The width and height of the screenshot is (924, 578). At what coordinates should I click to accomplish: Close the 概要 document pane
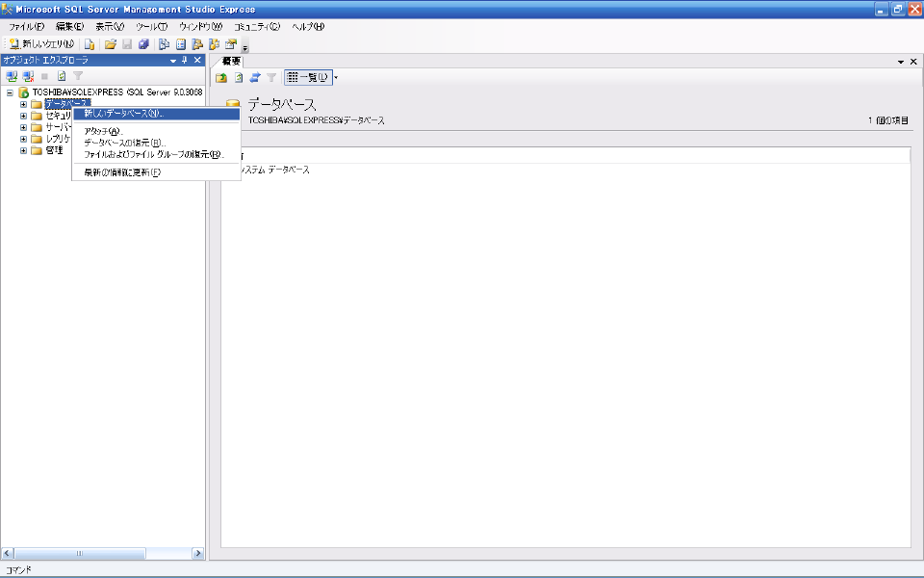click(913, 62)
